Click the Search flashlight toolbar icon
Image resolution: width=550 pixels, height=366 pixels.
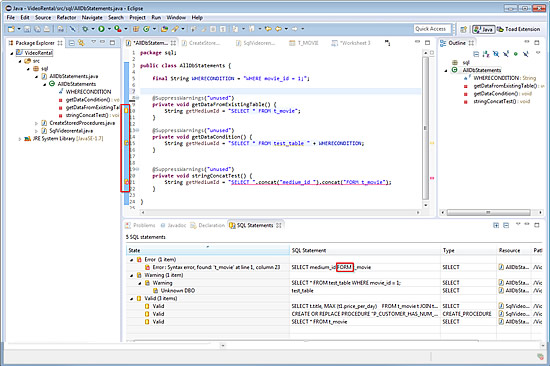[174, 29]
